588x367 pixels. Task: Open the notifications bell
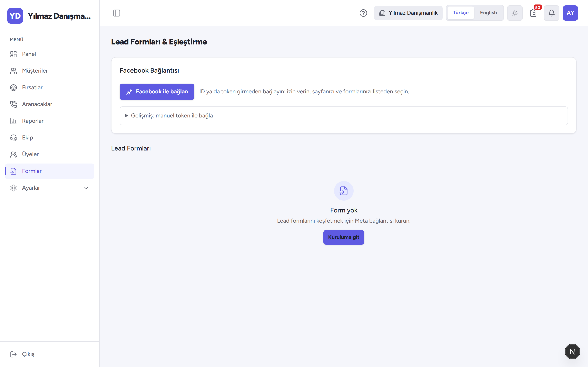[551, 13]
